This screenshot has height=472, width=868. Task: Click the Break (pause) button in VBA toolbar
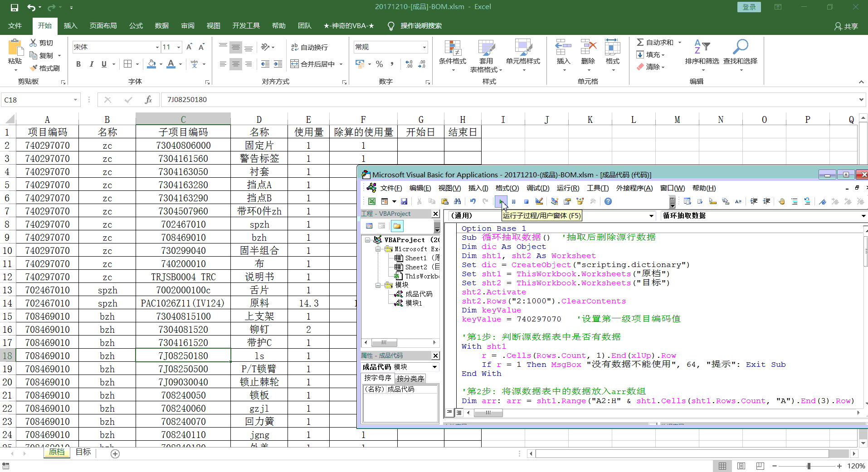pyautogui.click(x=513, y=201)
